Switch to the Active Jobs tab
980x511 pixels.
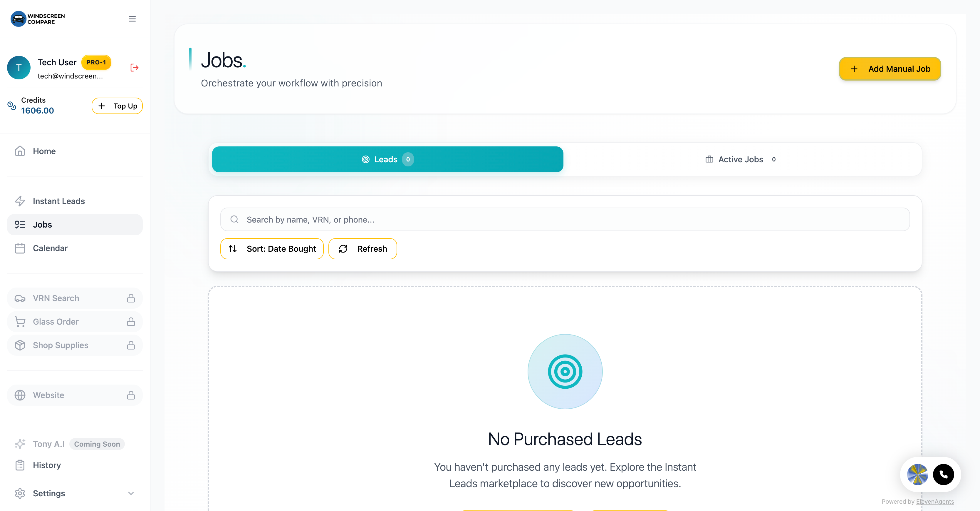point(740,160)
